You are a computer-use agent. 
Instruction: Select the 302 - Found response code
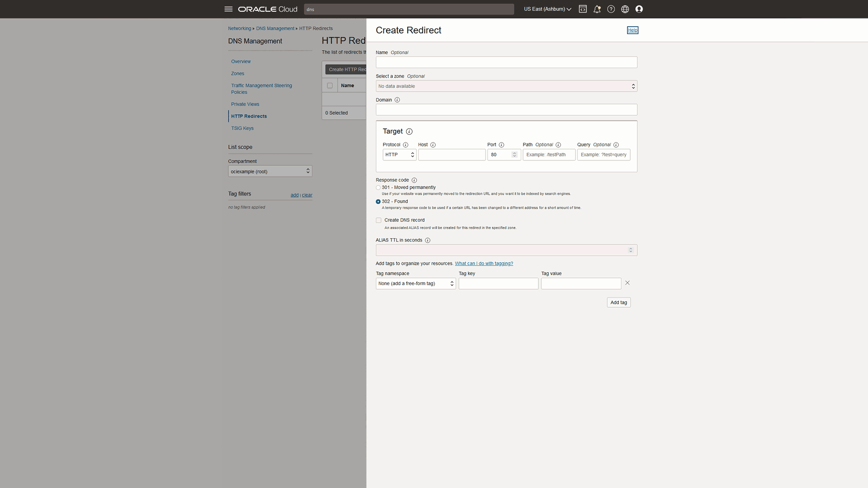378,202
